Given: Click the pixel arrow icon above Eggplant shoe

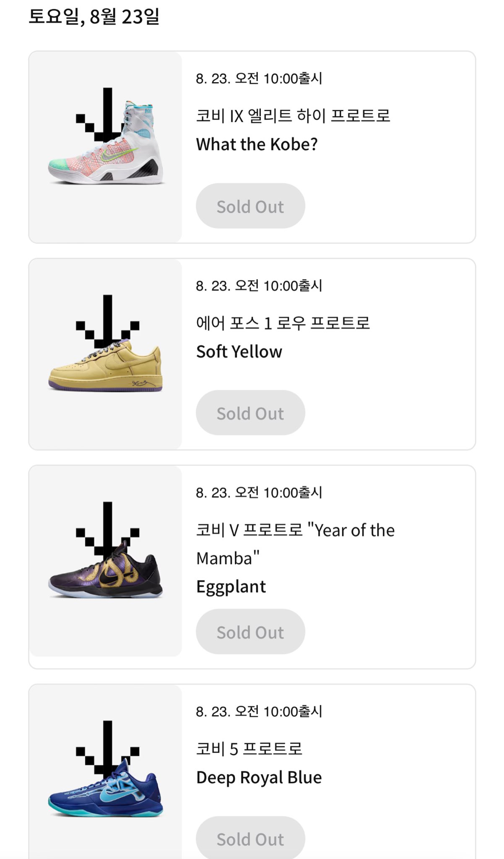Looking at the screenshot, I should tap(107, 528).
